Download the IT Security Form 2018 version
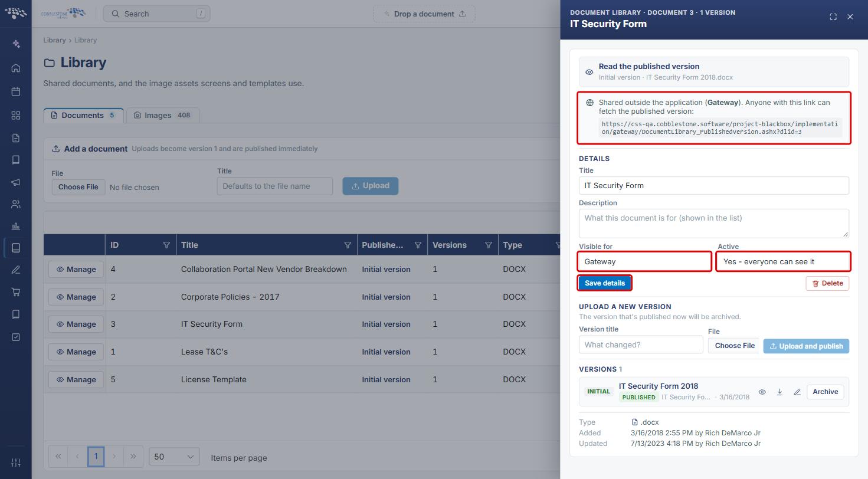This screenshot has width=868, height=479. click(779, 392)
